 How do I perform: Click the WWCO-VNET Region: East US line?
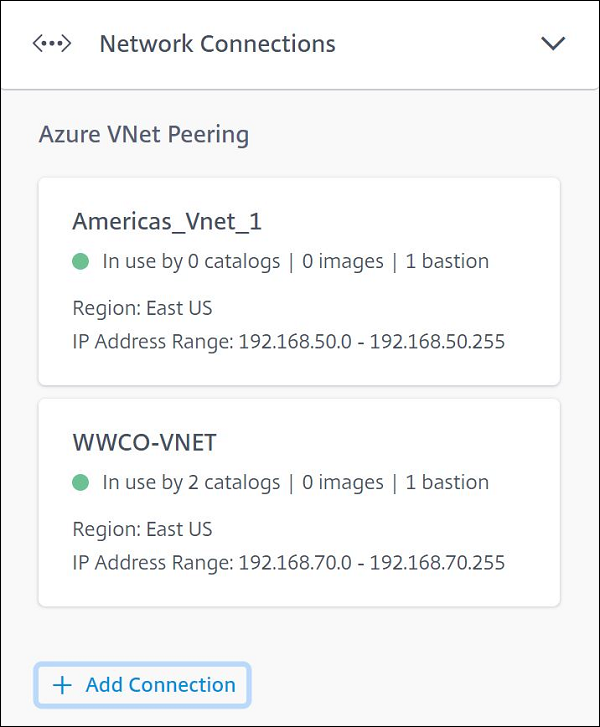[142, 529]
